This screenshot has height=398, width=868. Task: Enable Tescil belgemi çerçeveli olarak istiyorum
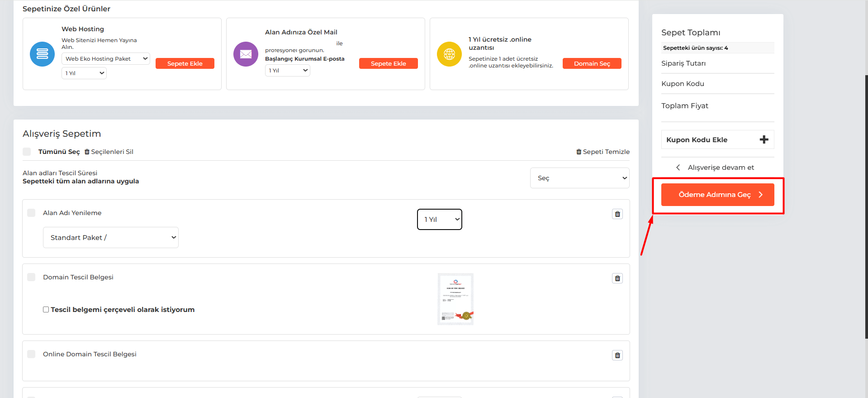click(x=46, y=310)
